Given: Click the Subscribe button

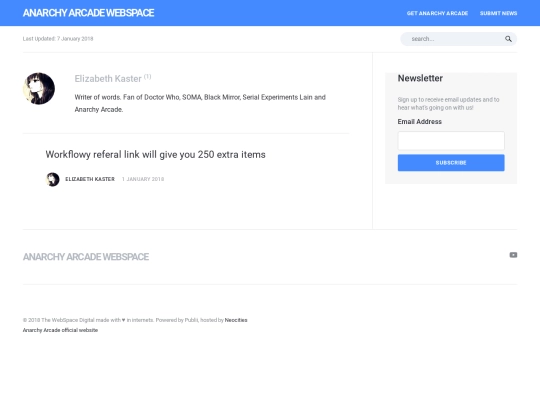Looking at the screenshot, I should [451, 163].
